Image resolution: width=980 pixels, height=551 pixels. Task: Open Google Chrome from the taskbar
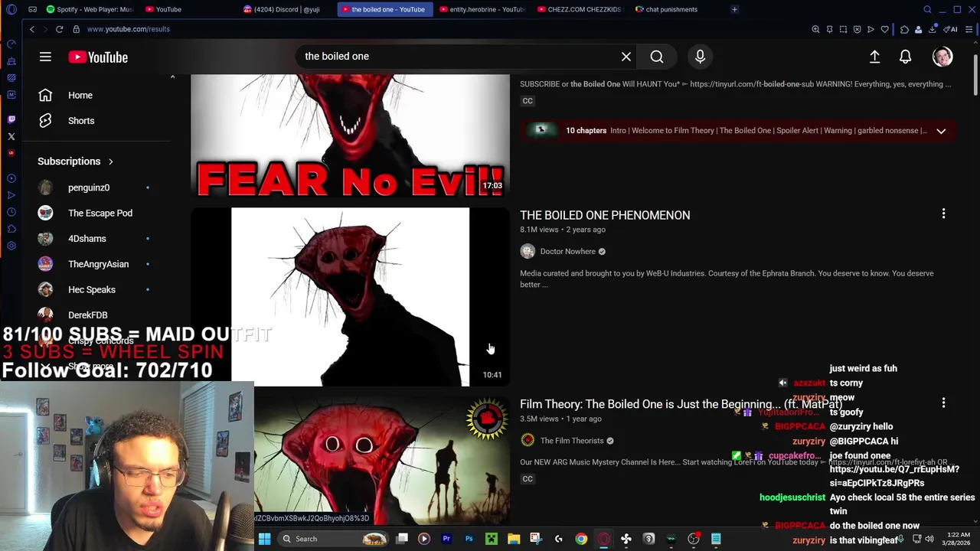(x=581, y=539)
